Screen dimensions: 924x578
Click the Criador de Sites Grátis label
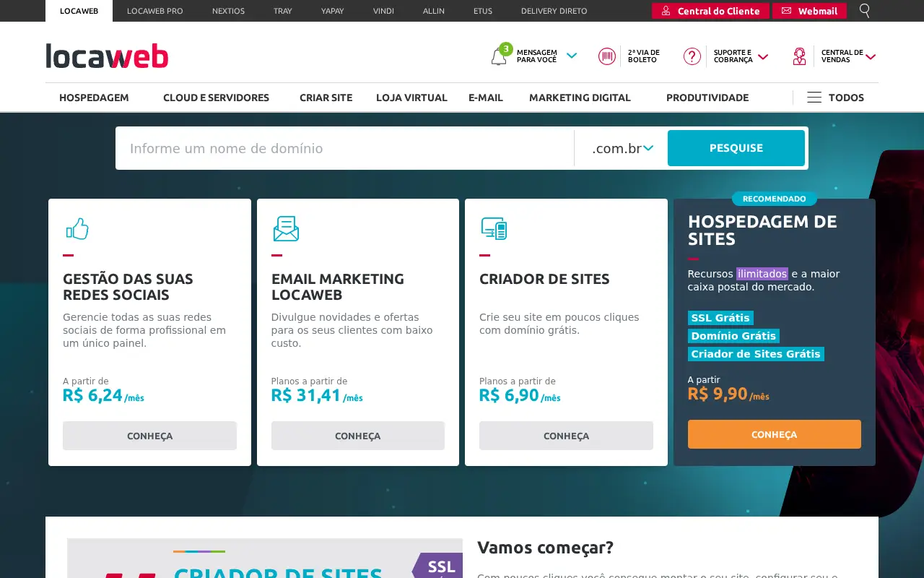[756, 354]
